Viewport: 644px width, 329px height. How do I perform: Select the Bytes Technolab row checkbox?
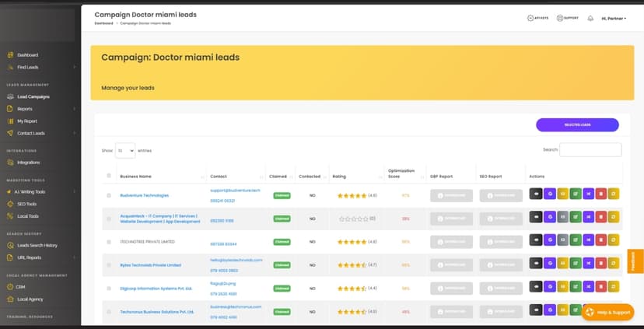click(109, 265)
